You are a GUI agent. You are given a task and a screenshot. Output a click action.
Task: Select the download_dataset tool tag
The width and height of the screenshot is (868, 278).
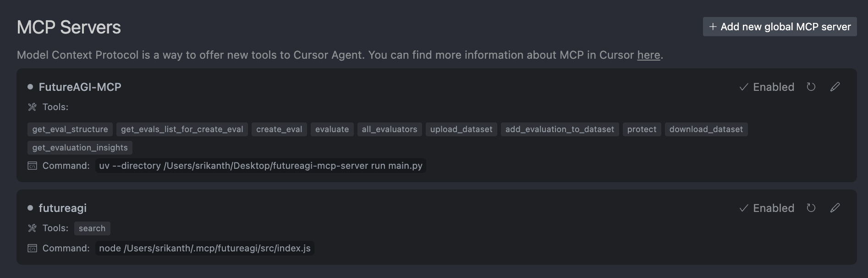coord(706,129)
